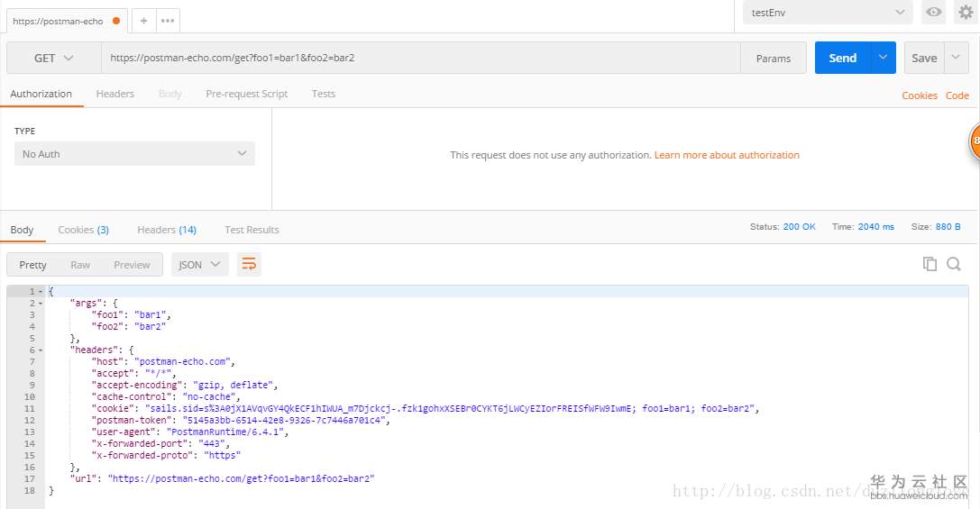Open the JSON format dropdown
Screen dimensions: 980x509
coord(199,265)
